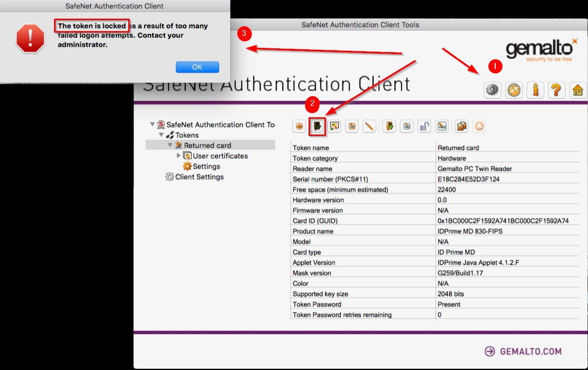Open Client Settings in sidebar
Screen dimensions: 588x370
199,177
